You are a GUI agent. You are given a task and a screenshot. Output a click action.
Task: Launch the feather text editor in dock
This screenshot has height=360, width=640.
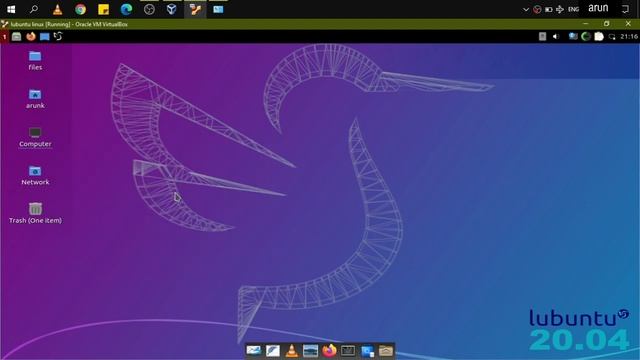(x=273, y=351)
